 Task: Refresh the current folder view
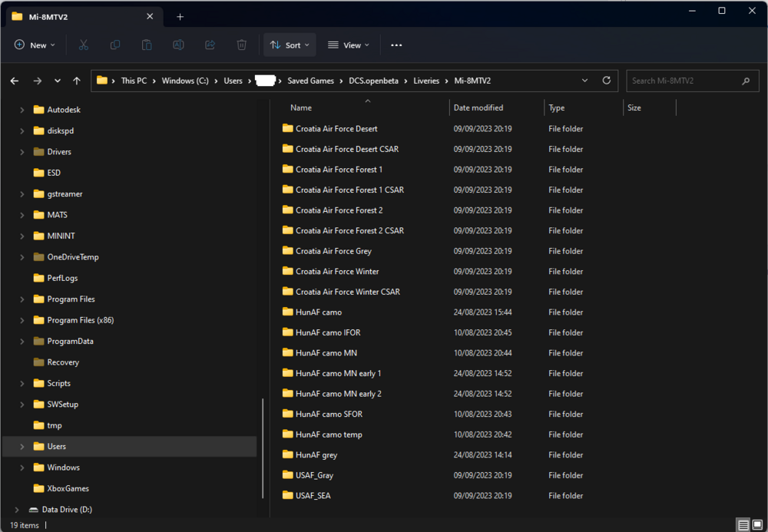point(607,81)
